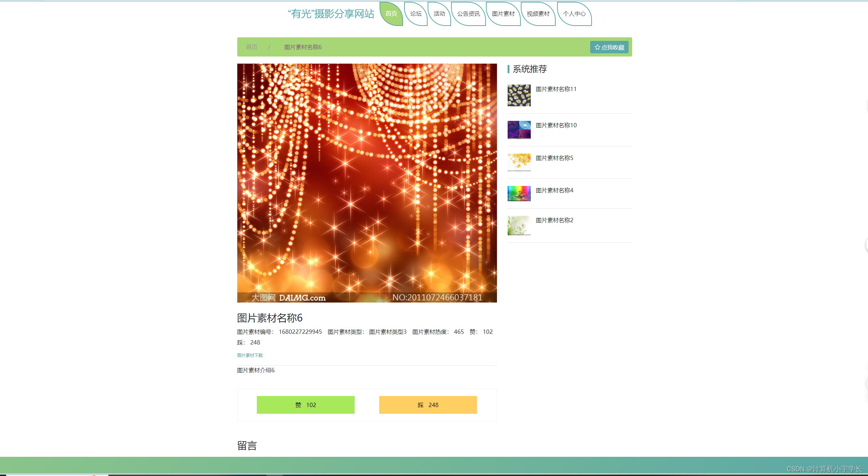Screen dimensions: 868x476
Task: Open the daisy pattern thumbnail for 图片素材名称11
Action: pos(519,95)
